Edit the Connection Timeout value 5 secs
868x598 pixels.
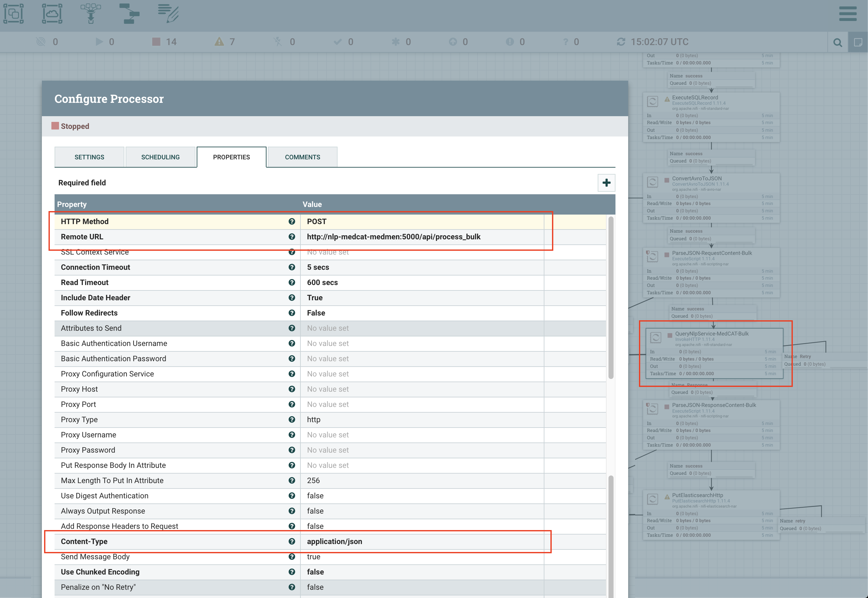tap(422, 267)
